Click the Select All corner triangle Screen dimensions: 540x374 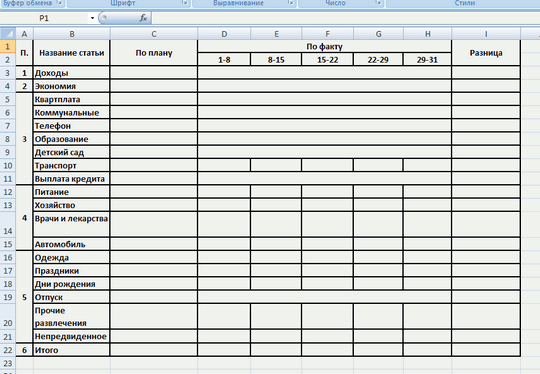(8, 34)
